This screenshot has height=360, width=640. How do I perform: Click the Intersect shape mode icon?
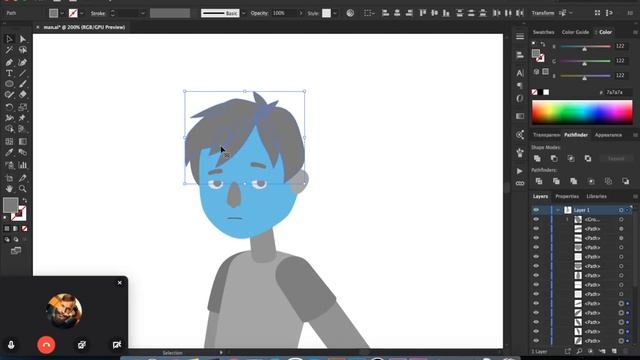coord(571,158)
